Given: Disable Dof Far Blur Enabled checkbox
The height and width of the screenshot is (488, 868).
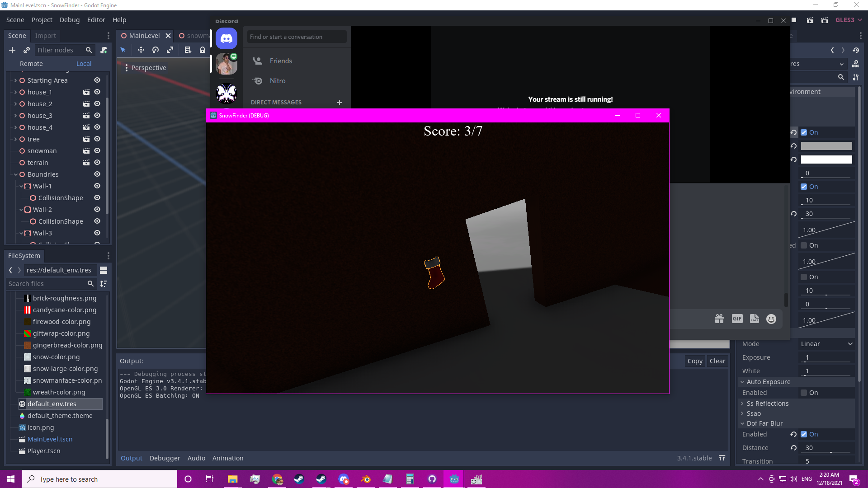Looking at the screenshot, I should click(x=804, y=434).
